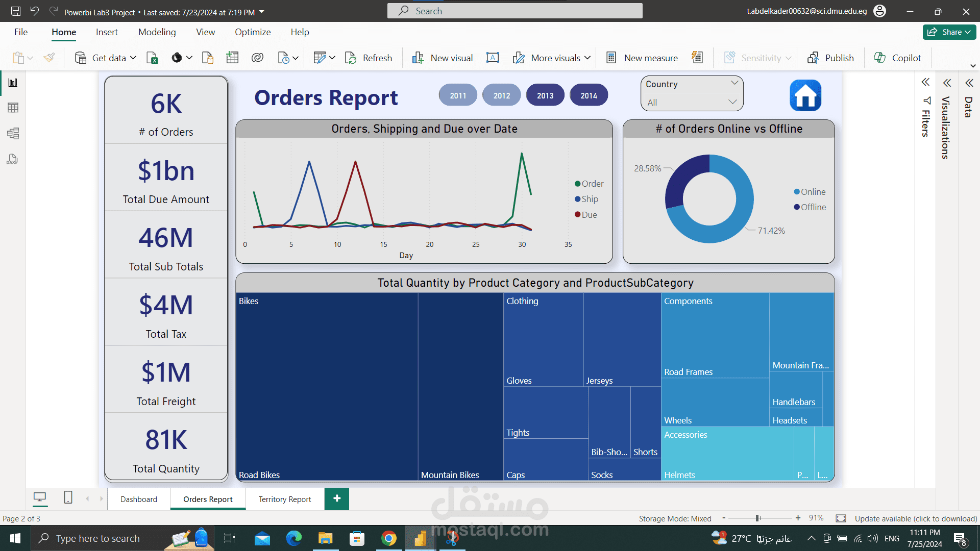
Task: Open the Table view from left sidebar
Action: [13, 108]
